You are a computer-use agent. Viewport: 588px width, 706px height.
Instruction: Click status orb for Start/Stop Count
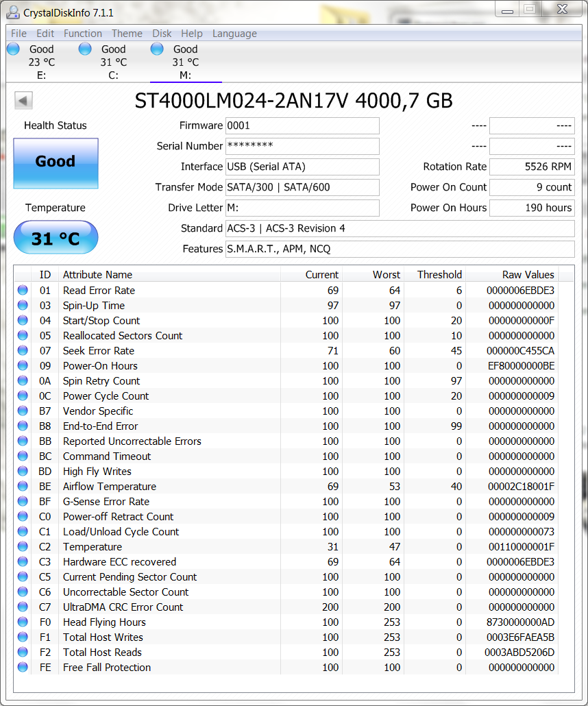(23, 320)
